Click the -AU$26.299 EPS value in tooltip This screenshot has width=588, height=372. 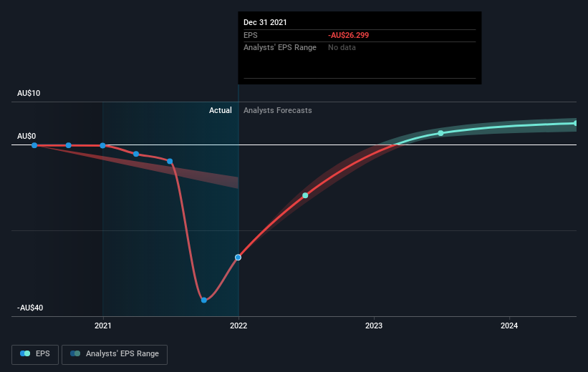(348, 35)
